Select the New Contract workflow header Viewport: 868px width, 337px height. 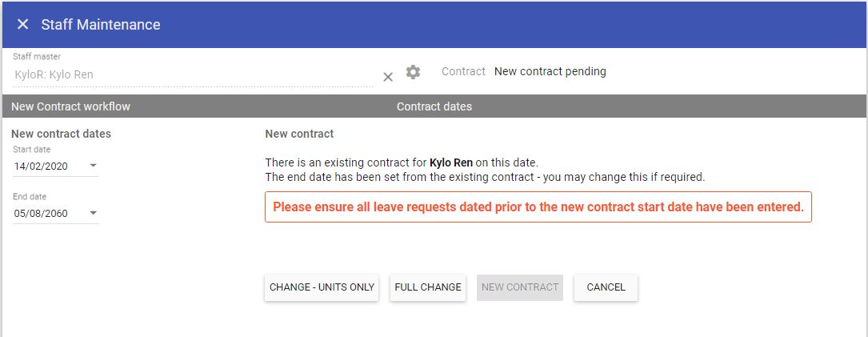[70, 106]
